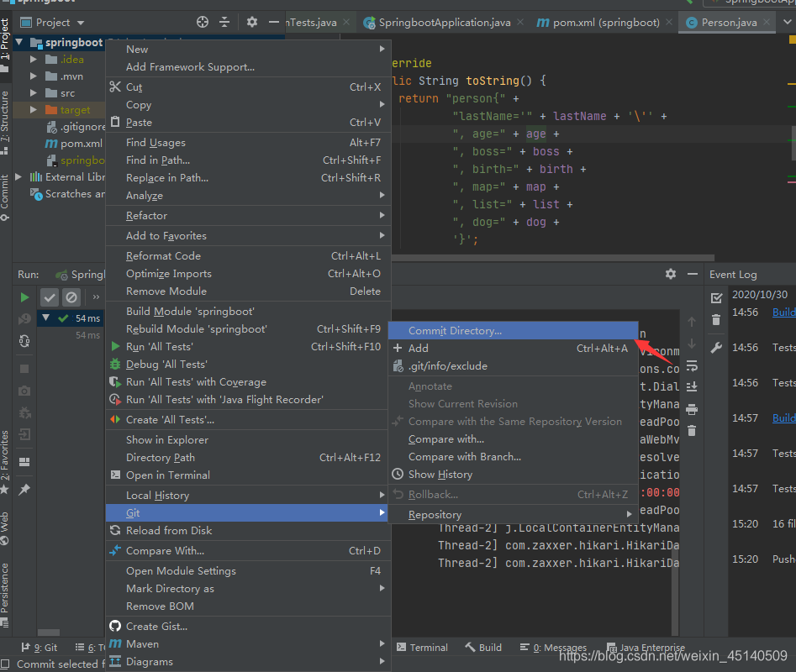This screenshot has width=796, height=672.
Task: Expand the .idea folder
Action: point(33,60)
